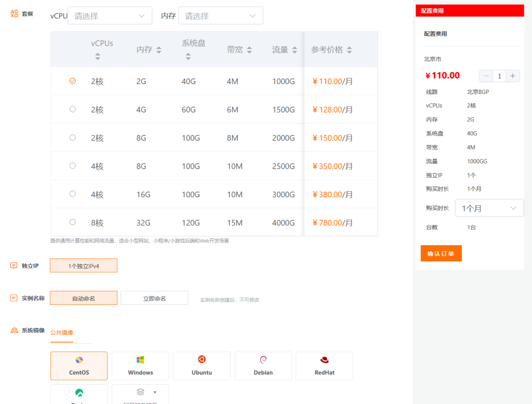Screen dimensions: 532x404
Task: Select the Windows system image
Action: pyautogui.click(x=140, y=366)
